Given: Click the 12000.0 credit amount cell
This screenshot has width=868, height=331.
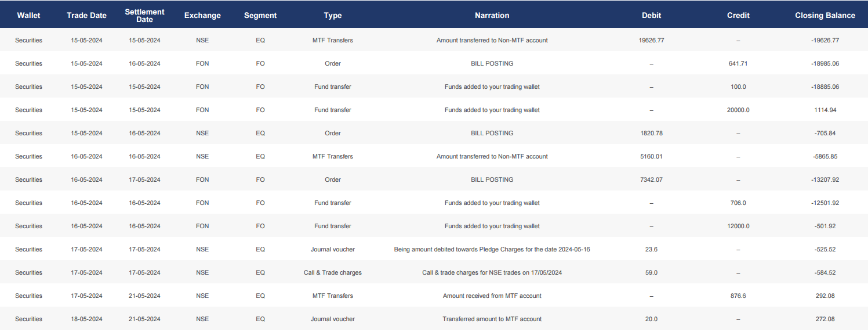Looking at the screenshot, I should pos(738,226).
